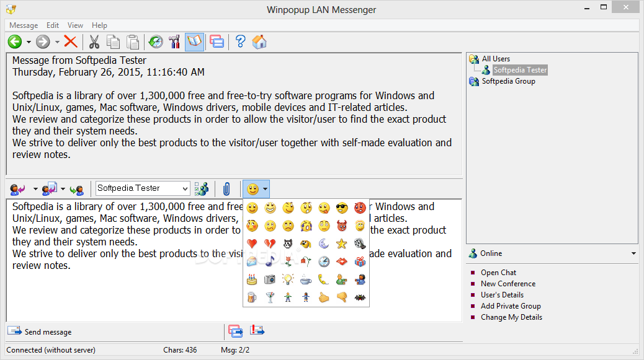Paste using the clipboard toolbar icon
The height and width of the screenshot is (360, 644).
pyautogui.click(x=132, y=42)
